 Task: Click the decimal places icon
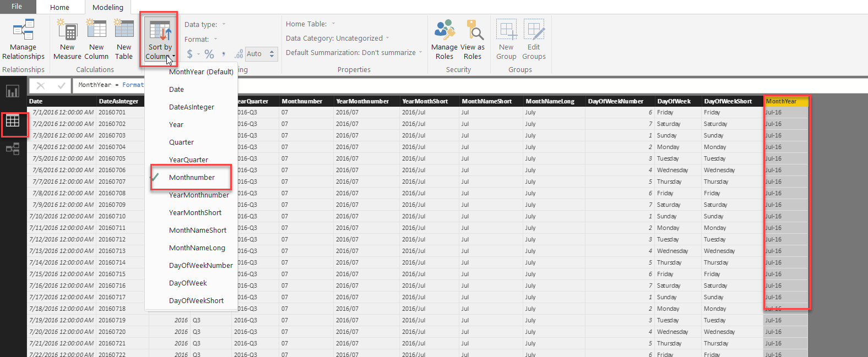(x=238, y=54)
